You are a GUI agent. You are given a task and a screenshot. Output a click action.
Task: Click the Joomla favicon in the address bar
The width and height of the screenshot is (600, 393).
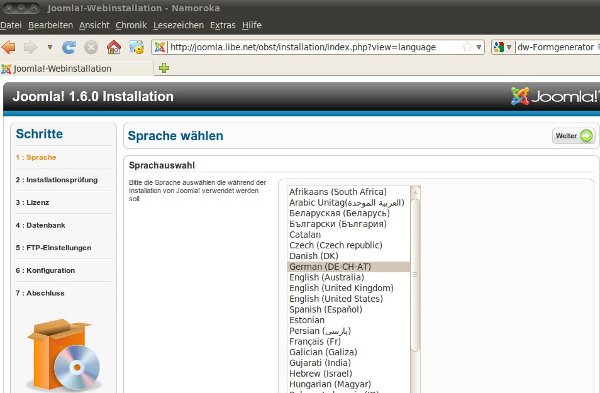160,47
